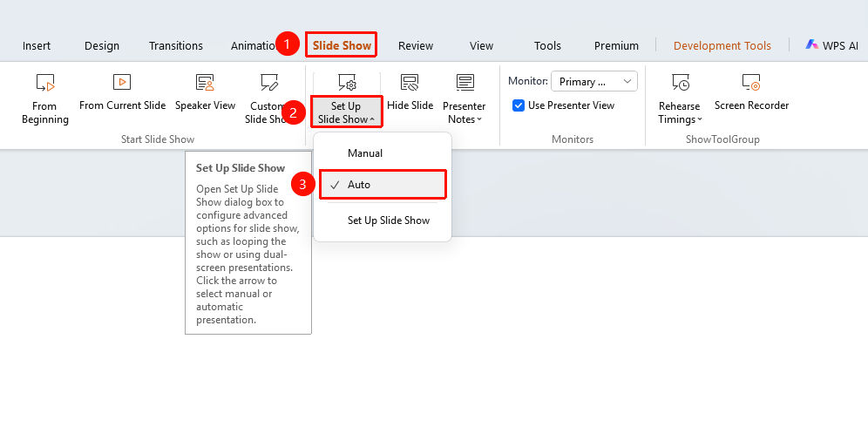The width and height of the screenshot is (868, 434).
Task: Click the Screen Recorder label text
Action: click(x=751, y=105)
